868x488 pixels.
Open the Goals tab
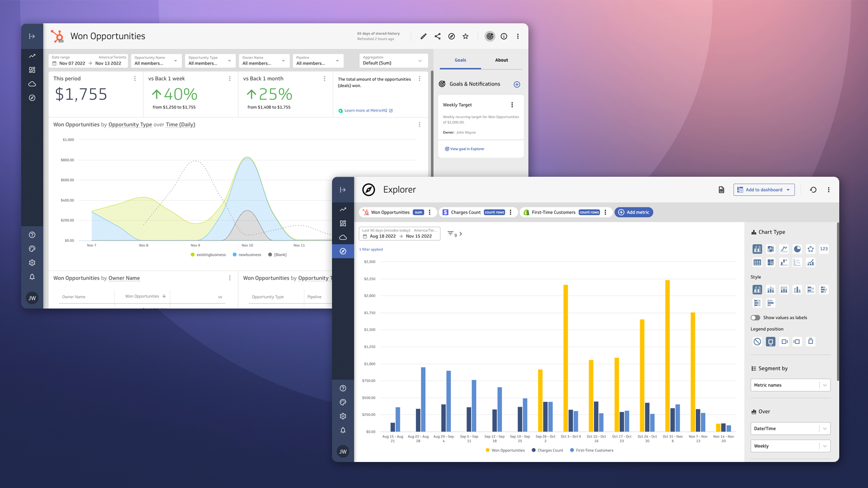pyautogui.click(x=459, y=60)
